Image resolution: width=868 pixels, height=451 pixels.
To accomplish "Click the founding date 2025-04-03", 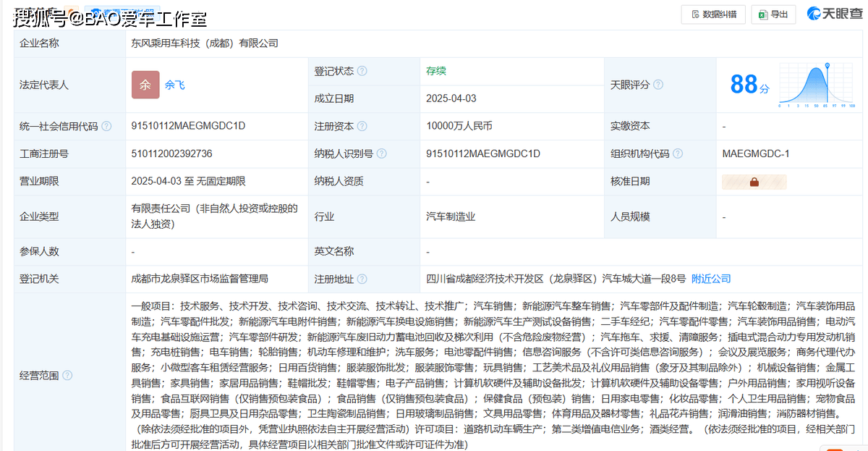I will [x=451, y=98].
